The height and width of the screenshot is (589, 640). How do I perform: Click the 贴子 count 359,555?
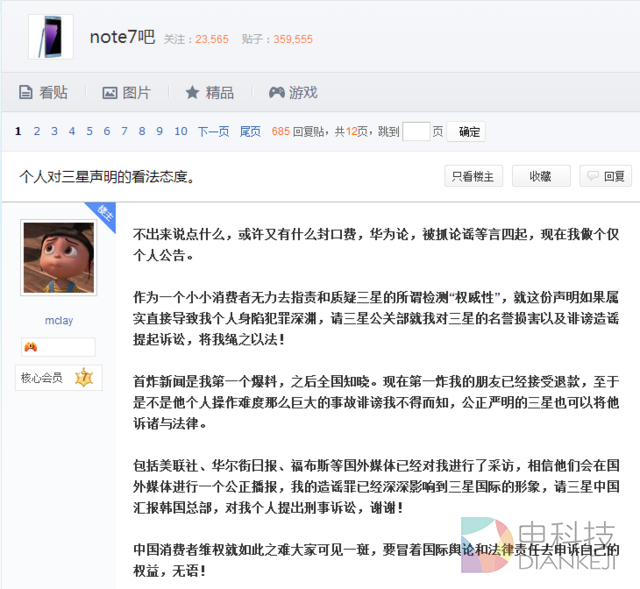point(293,39)
